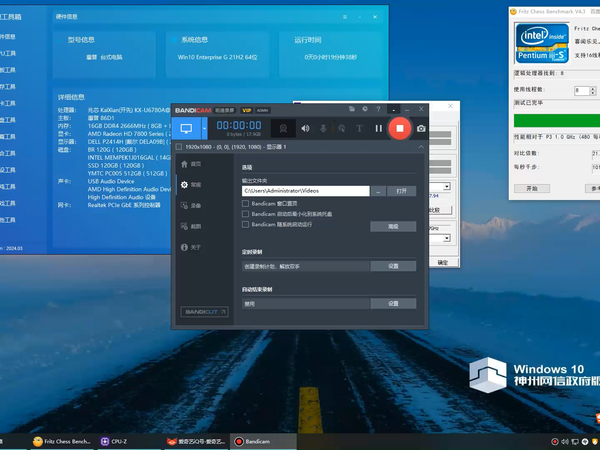600x450 pixels.
Task: Select CPU tools in the toolbox sidebar
Action: [x=8, y=53]
